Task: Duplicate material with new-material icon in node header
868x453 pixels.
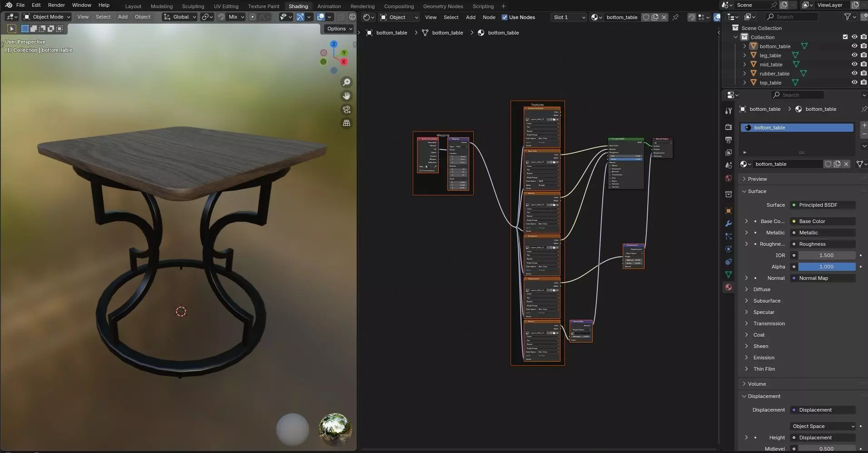Action: [x=655, y=17]
